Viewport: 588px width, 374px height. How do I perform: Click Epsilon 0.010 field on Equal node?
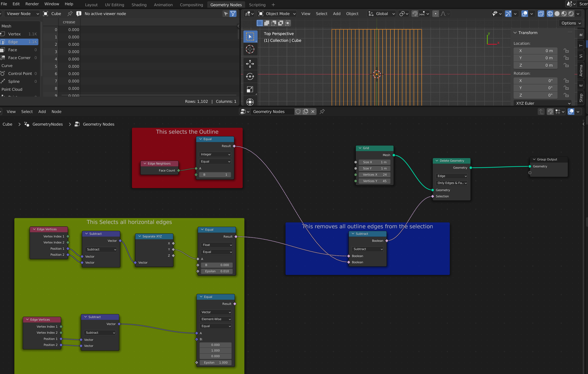pos(217,271)
